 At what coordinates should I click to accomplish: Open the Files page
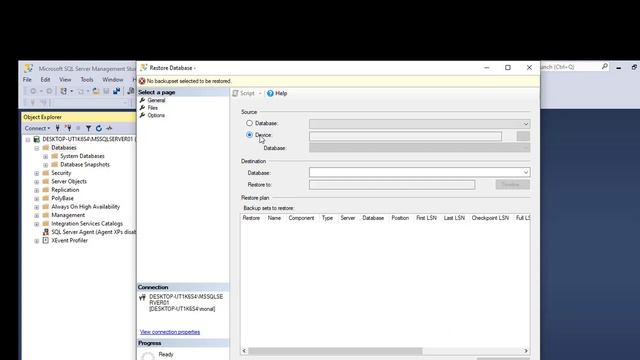pos(153,108)
